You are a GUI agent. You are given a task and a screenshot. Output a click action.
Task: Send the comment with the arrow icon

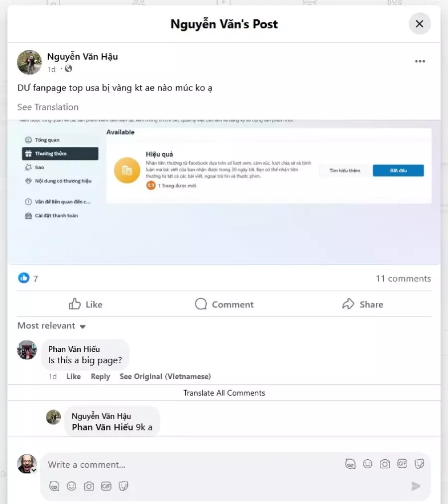[416, 486]
